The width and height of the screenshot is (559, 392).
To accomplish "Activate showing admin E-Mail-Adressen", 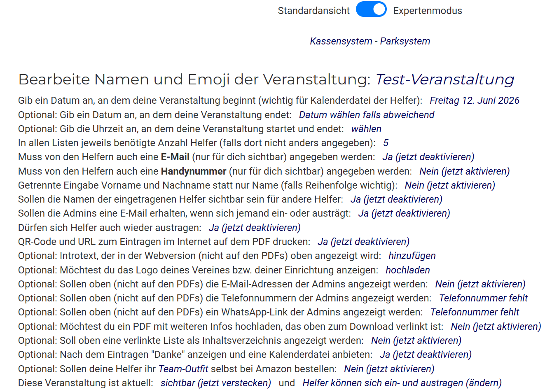I will coord(480,284).
